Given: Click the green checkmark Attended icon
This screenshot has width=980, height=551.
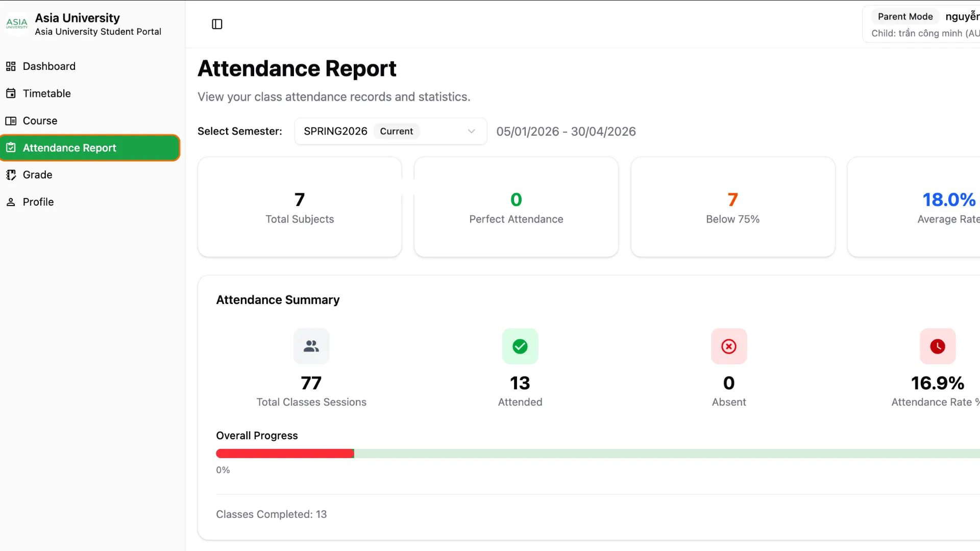Looking at the screenshot, I should pyautogui.click(x=520, y=346).
